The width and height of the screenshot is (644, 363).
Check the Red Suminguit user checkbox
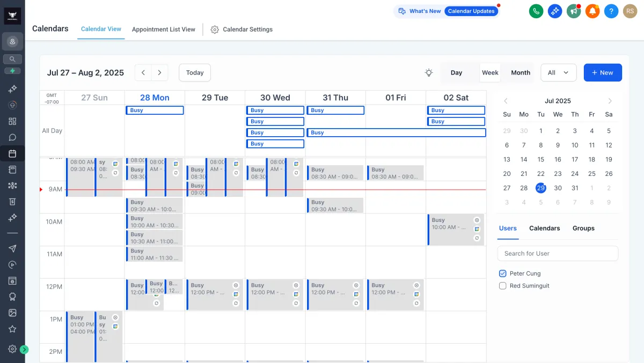503,286
